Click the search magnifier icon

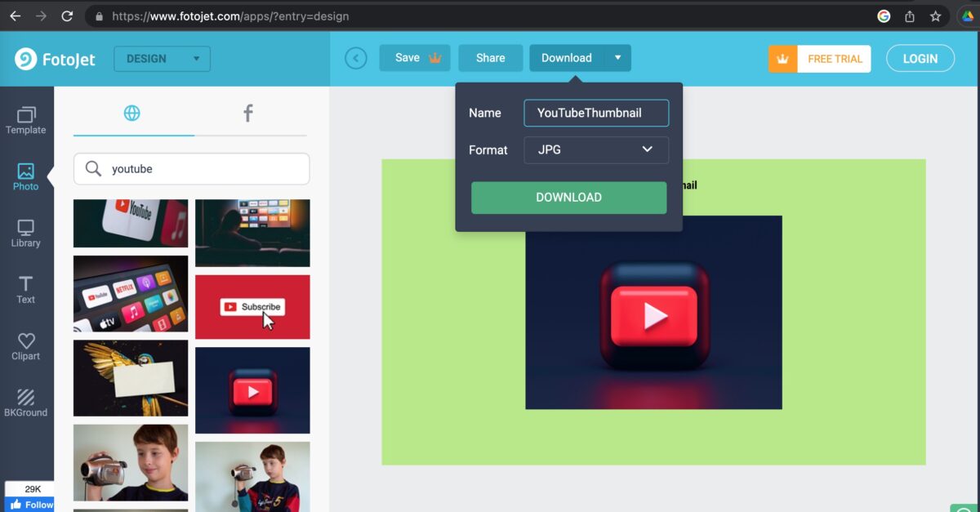click(94, 169)
